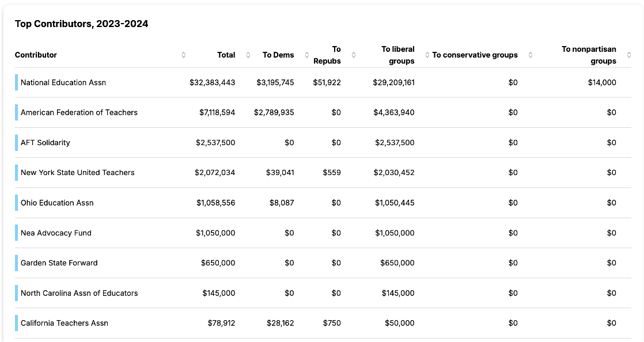This screenshot has height=342, width=644.
Task: Click Ohio Education Assn row name
Action: 57,203
